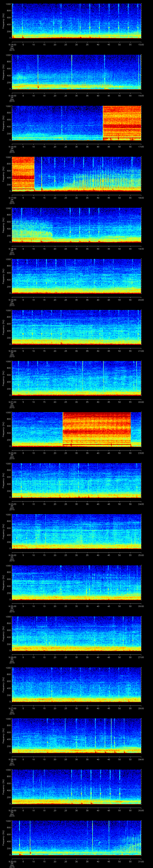Click the spectrogram panel starting at 9:15:00

pyautogui.click(x=76, y=72)
